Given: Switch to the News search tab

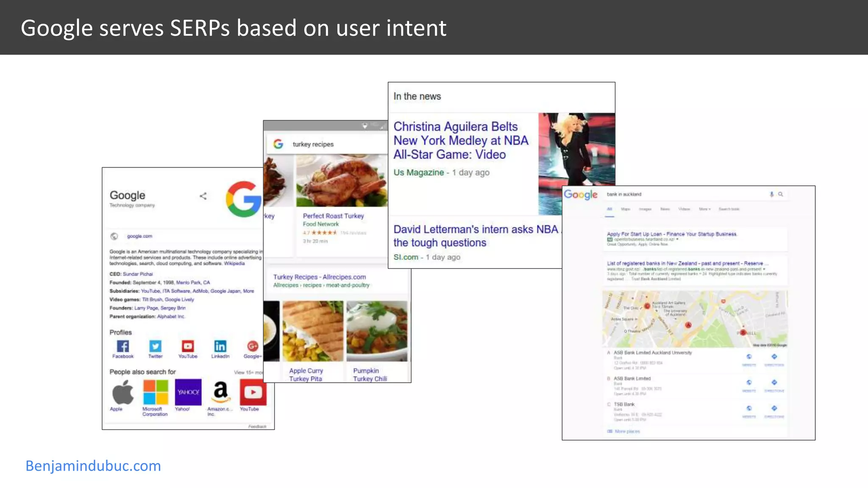Looking at the screenshot, I should coord(665,209).
